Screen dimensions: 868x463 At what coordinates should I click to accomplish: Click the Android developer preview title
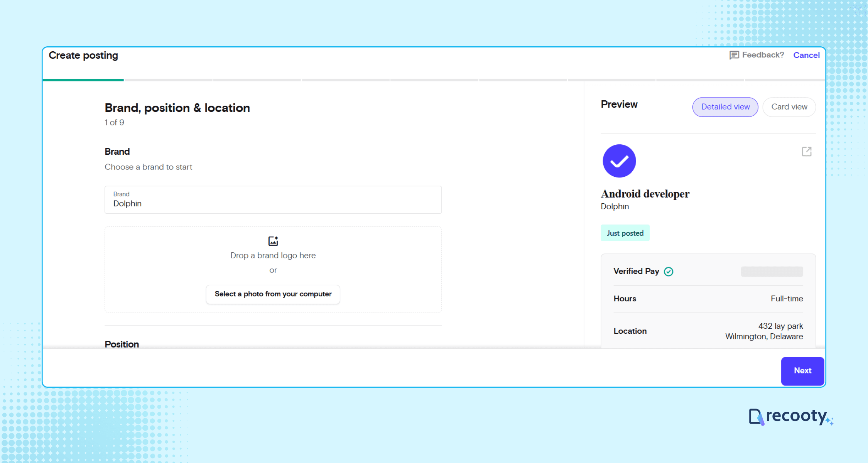point(645,194)
